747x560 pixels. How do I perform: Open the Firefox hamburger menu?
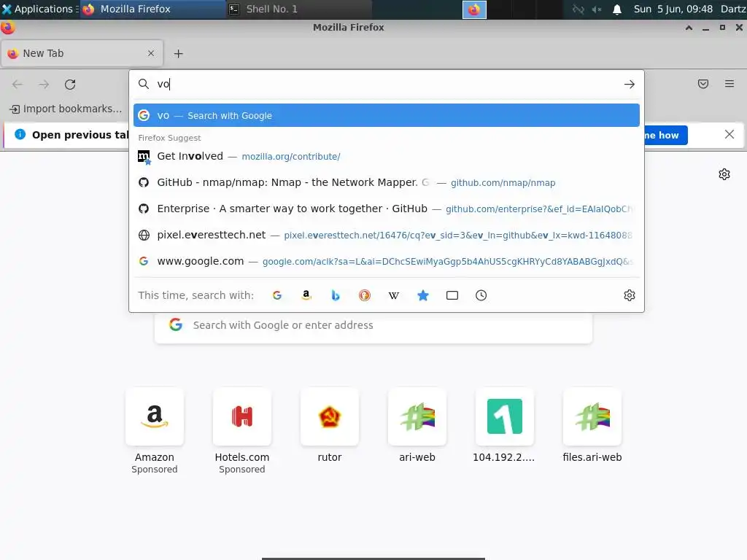pyautogui.click(x=729, y=85)
